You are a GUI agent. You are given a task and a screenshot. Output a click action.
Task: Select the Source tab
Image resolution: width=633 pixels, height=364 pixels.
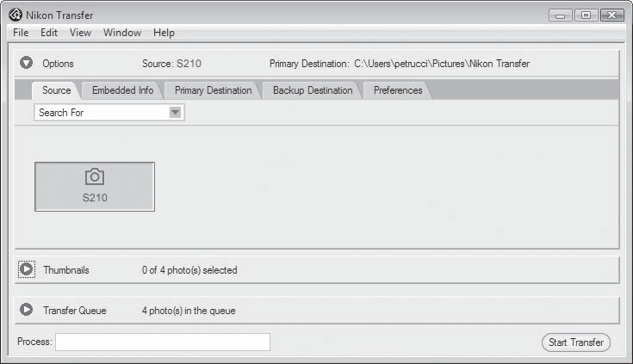click(x=57, y=90)
